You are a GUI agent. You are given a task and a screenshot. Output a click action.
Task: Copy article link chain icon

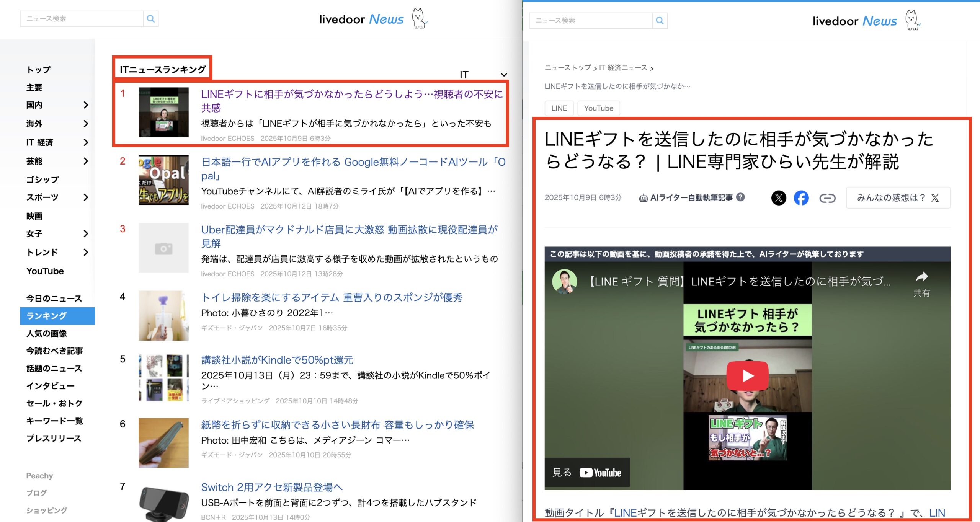tap(827, 198)
